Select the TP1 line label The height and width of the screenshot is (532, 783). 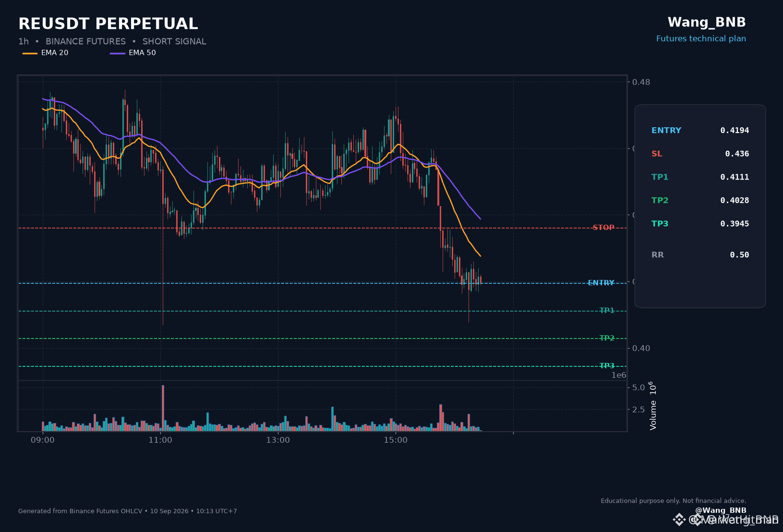[x=607, y=311]
